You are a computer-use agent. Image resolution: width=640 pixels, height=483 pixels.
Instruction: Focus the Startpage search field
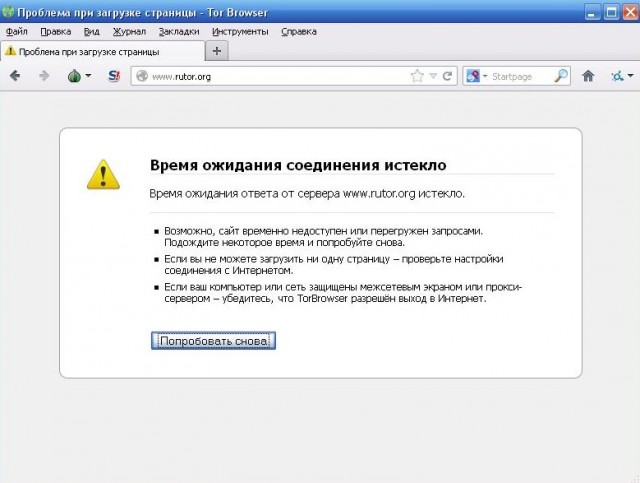(520, 76)
